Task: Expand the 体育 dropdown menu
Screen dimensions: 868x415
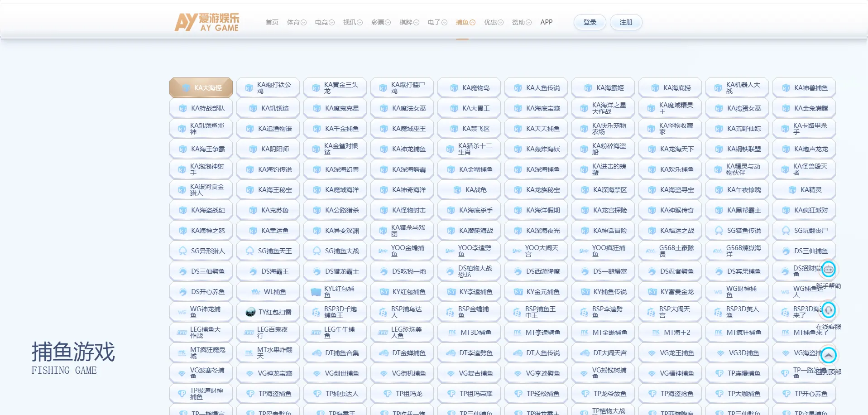Action: point(297,22)
